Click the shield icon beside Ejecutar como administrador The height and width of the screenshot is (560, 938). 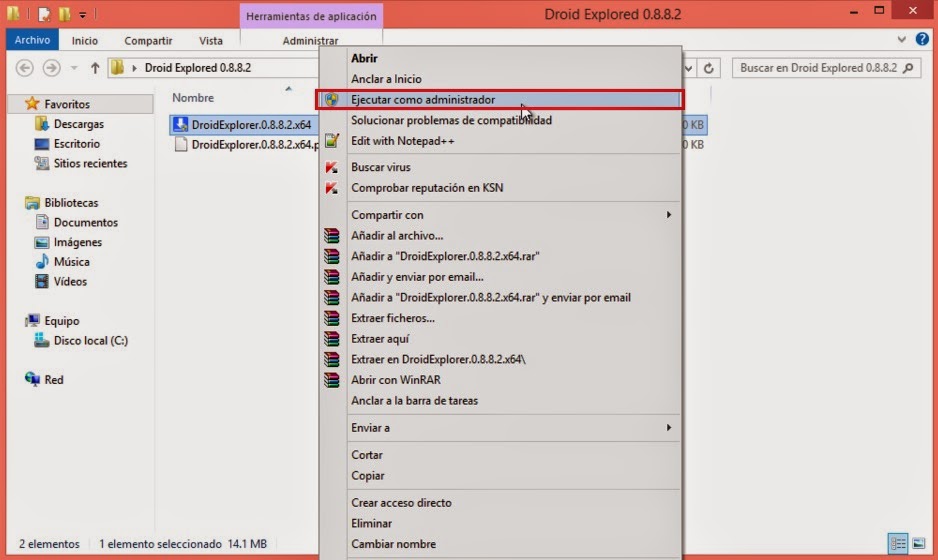(x=332, y=99)
